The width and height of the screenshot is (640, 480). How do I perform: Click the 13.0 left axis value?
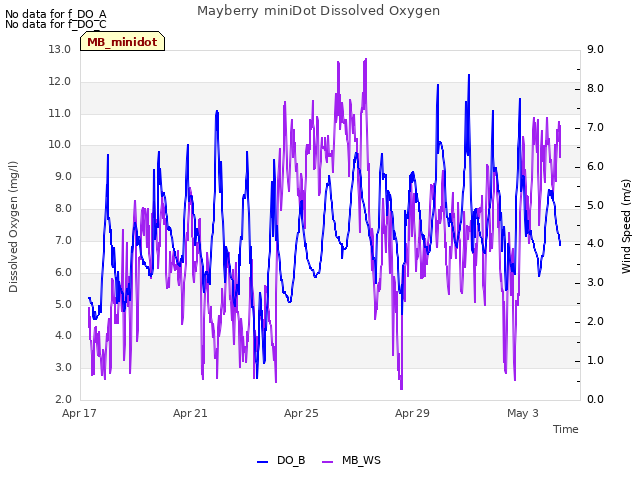pyautogui.click(x=60, y=49)
